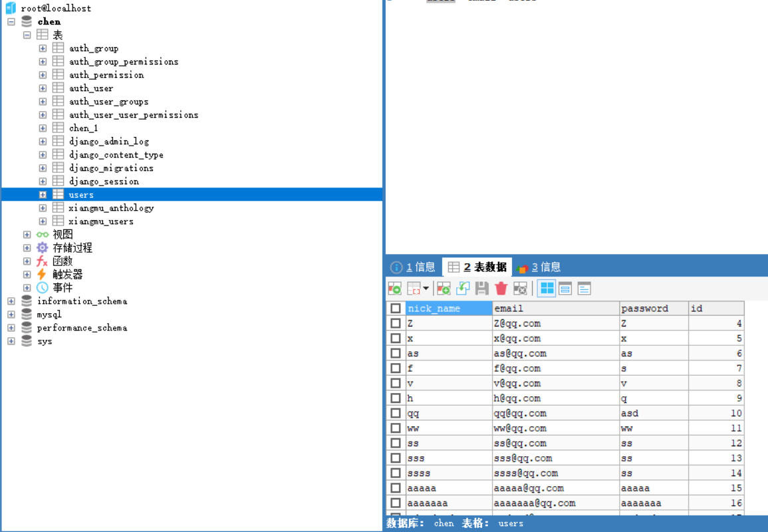The width and height of the screenshot is (768, 532).
Task: Select the django_admin_log table
Action: pos(109,141)
